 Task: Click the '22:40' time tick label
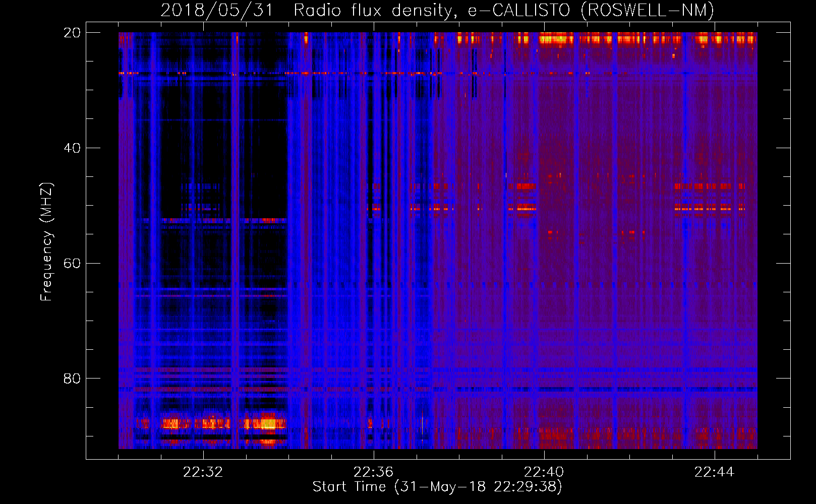click(x=544, y=472)
